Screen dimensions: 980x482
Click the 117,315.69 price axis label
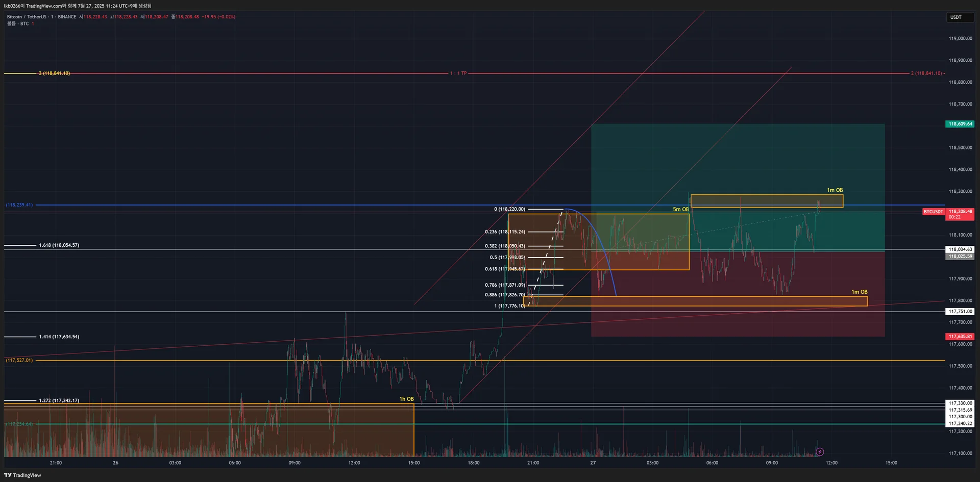[x=960, y=410]
